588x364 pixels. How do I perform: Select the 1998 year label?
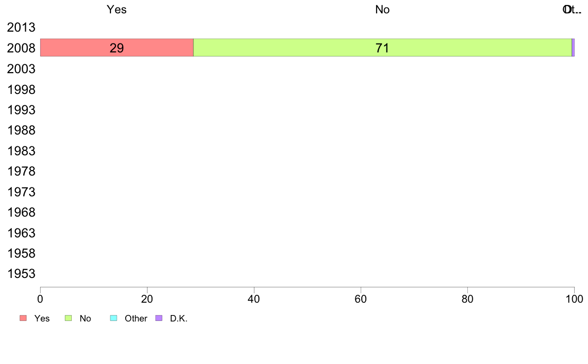(21, 90)
